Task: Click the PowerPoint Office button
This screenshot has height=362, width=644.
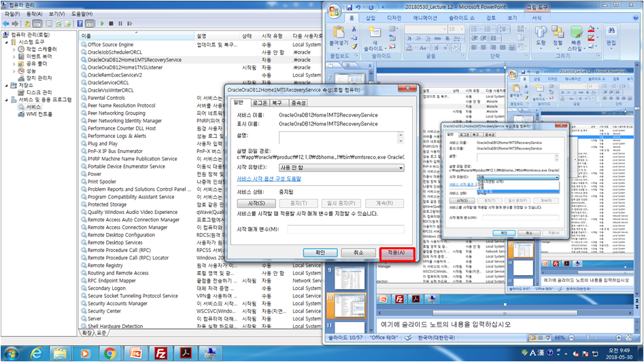Action: 334,11
